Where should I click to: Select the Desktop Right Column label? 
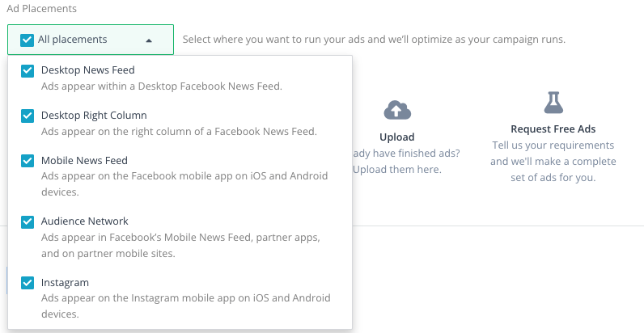tap(94, 116)
